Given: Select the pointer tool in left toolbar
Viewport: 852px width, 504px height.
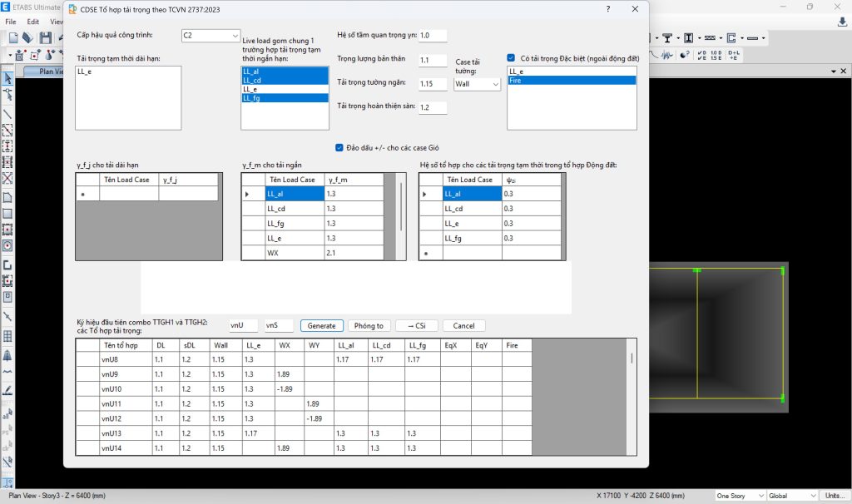Looking at the screenshot, I should [8, 79].
